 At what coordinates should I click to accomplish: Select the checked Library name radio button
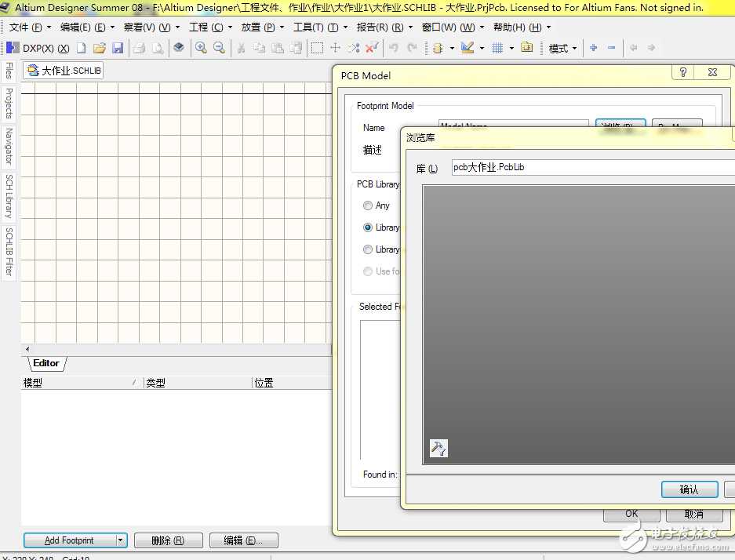pyautogui.click(x=367, y=227)
